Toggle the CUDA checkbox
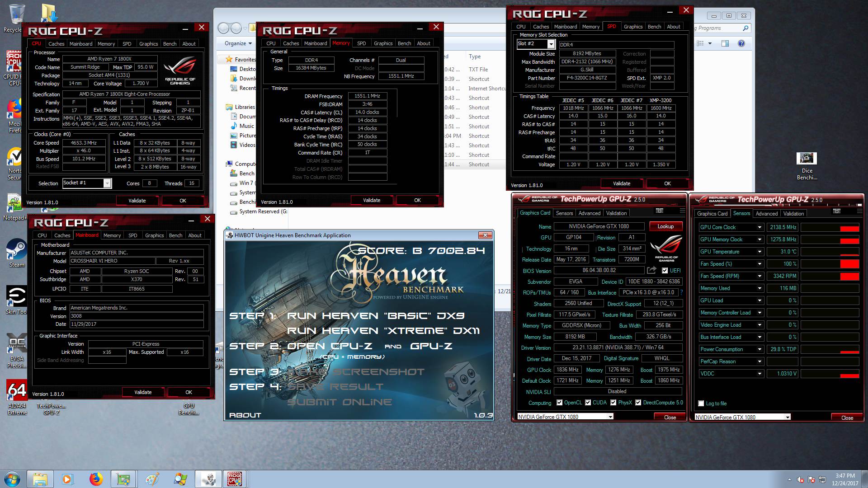 [x=588, y=403]
